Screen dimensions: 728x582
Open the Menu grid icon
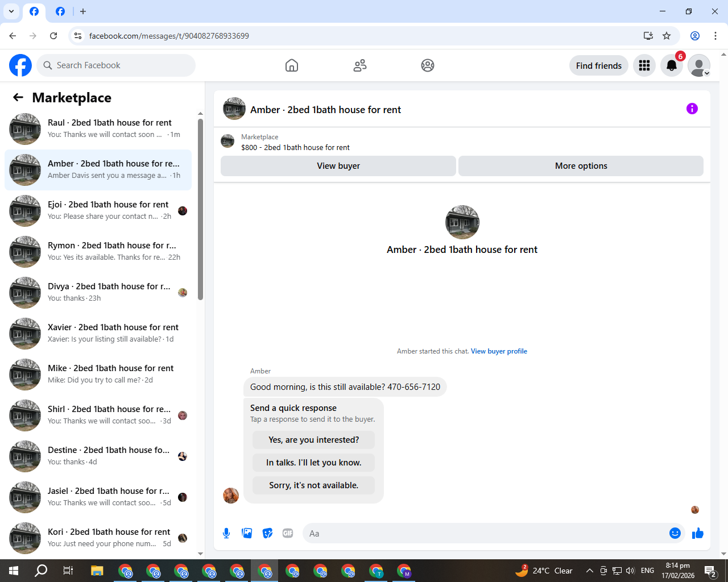tap(644, 65)
